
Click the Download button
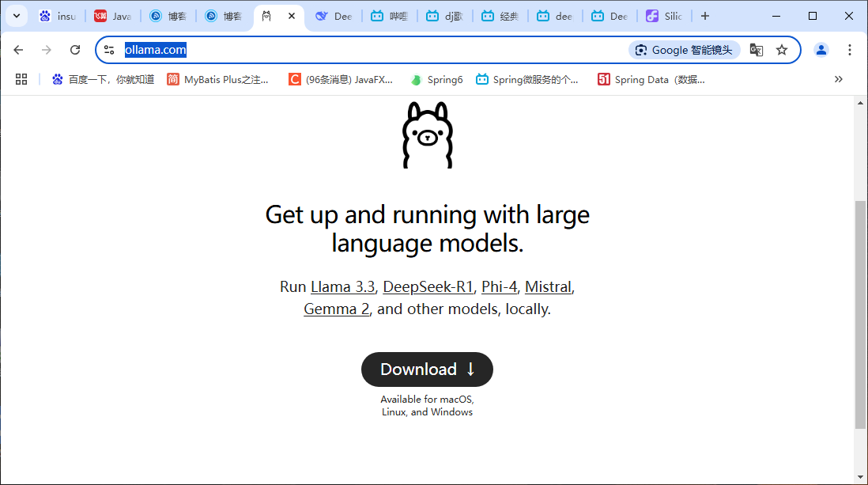[x=427, y=369]
